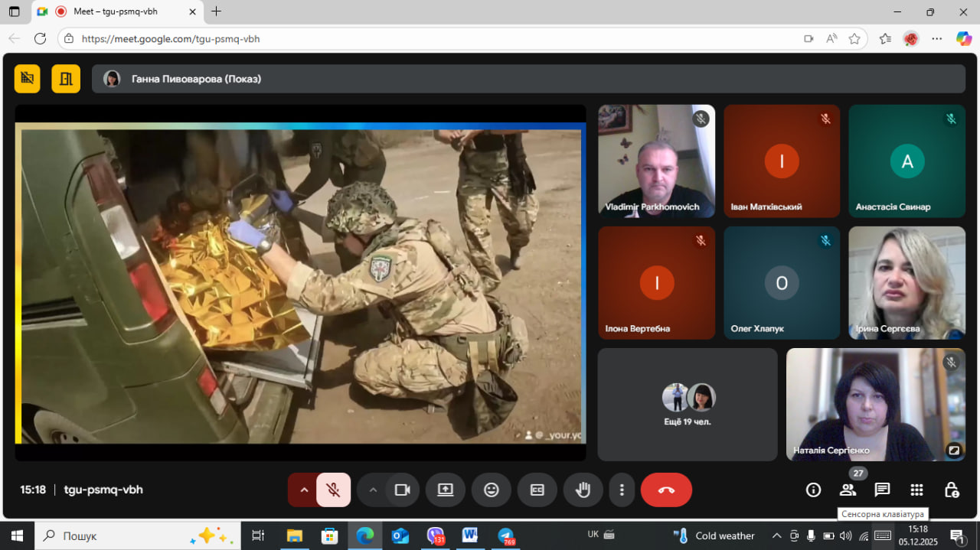Leave the call with red hang-up button
The width and height of the screenshot is (980, 550).
pyautogui.click(x=666, y=490)
